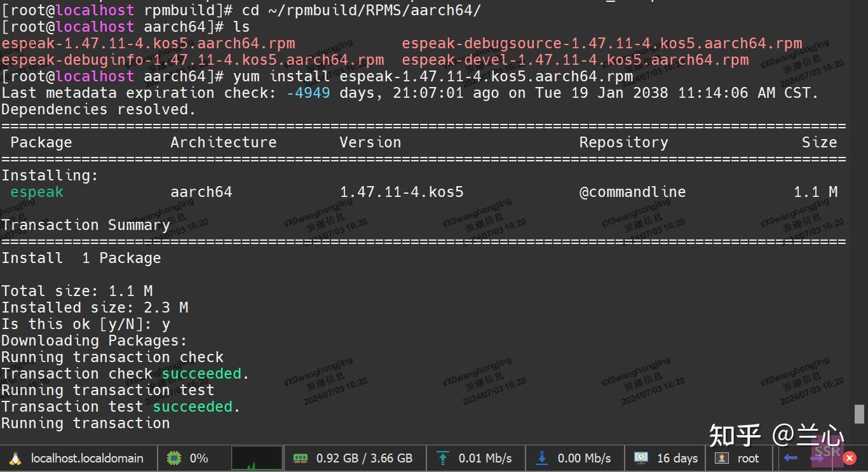
Task: Click the root user avatar icon
Action: [722, 457]
